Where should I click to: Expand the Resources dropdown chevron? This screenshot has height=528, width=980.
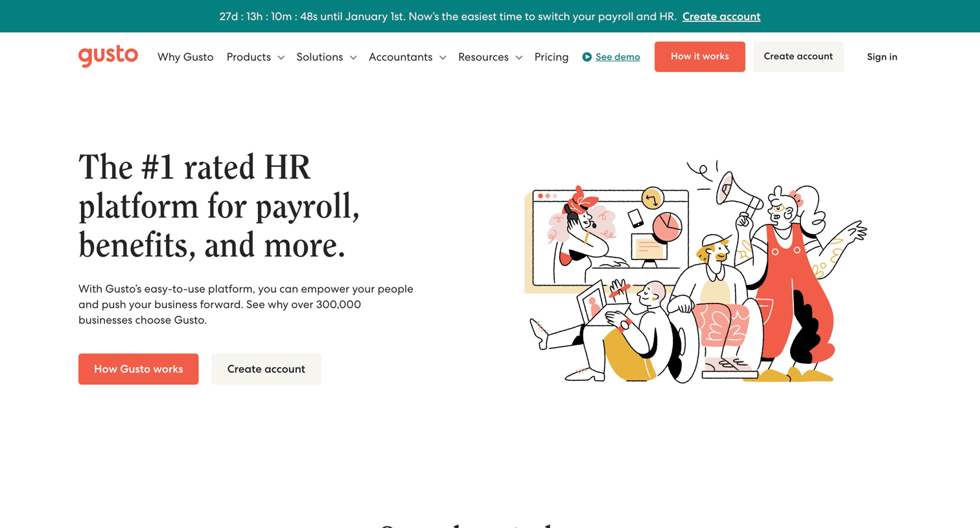tap(519, 58)
